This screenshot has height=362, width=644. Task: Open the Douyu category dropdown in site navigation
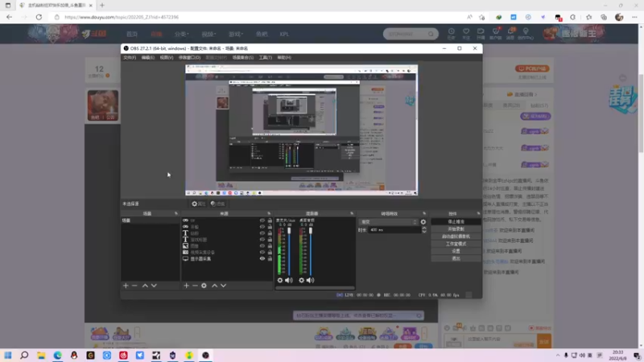[x=181, y=34]
